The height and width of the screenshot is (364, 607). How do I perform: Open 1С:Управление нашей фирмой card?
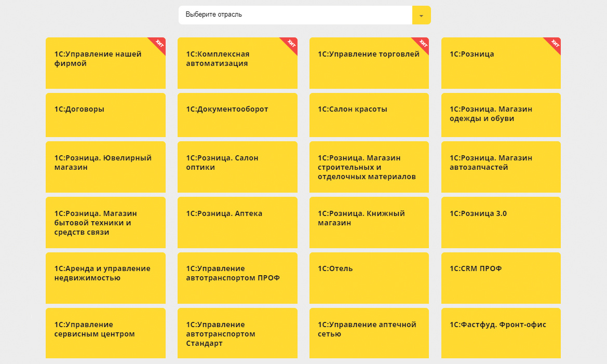tap(106, 63)
